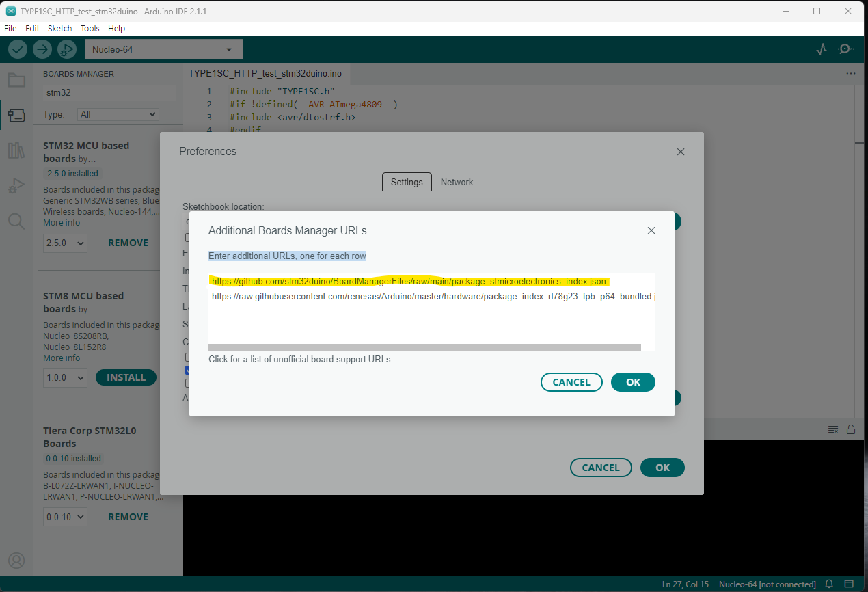868x592 pixels.
Task: Close the Preferences dialog with X
Action: 681,152
